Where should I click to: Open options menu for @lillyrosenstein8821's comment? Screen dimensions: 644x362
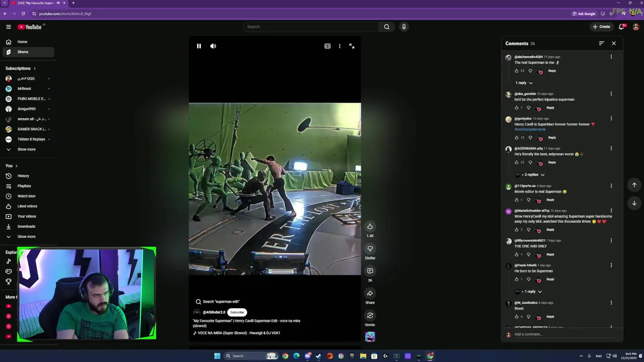(611, 240)
